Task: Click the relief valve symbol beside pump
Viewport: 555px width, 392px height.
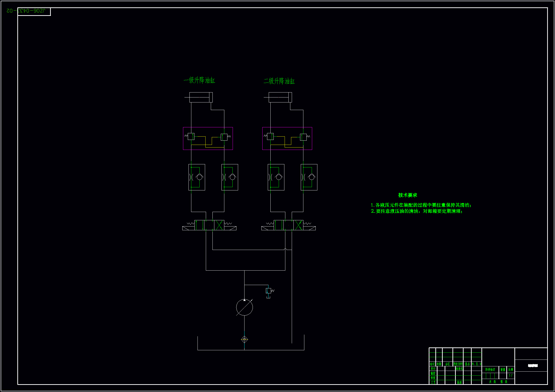Action: pos(268,291)
